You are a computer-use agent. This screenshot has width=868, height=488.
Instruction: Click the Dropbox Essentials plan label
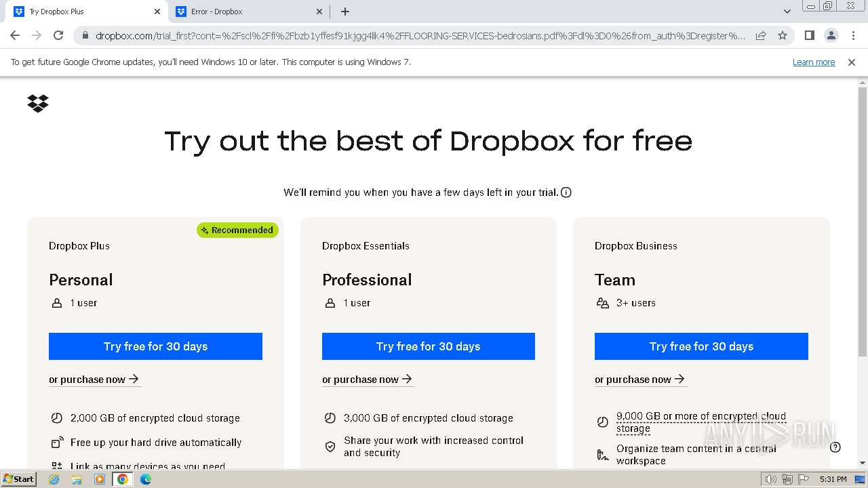pyautogui.click(x=366, y=246)
